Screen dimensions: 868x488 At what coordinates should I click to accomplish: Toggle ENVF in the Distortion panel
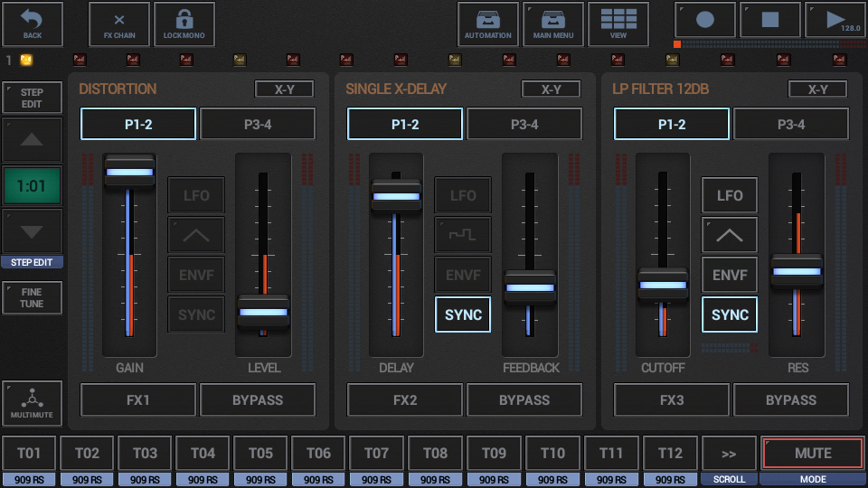coord(196,275)
